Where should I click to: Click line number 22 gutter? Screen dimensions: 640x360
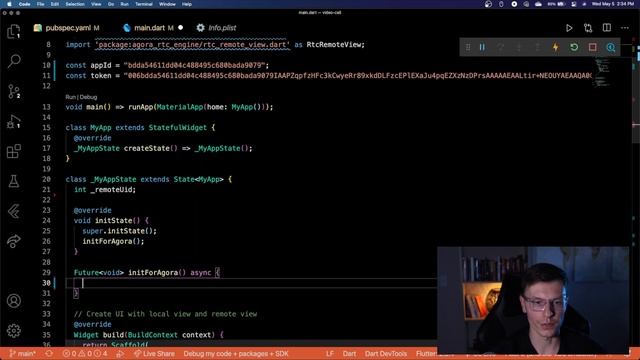(x=47, y=200)
